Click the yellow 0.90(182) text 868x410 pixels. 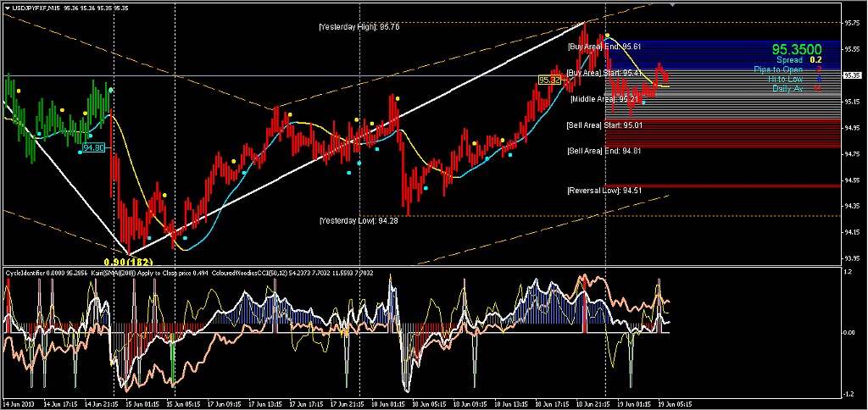click(x=129, y=261)
